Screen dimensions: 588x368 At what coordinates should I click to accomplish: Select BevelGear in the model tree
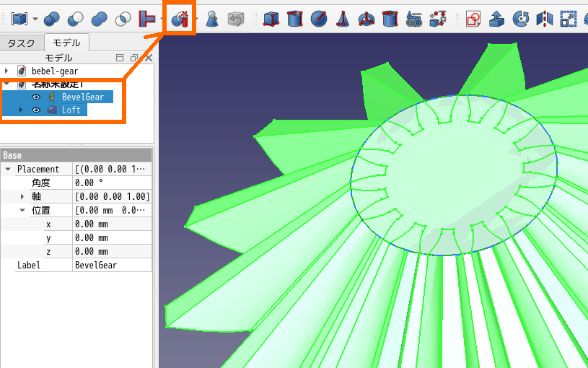coord(82,97)
